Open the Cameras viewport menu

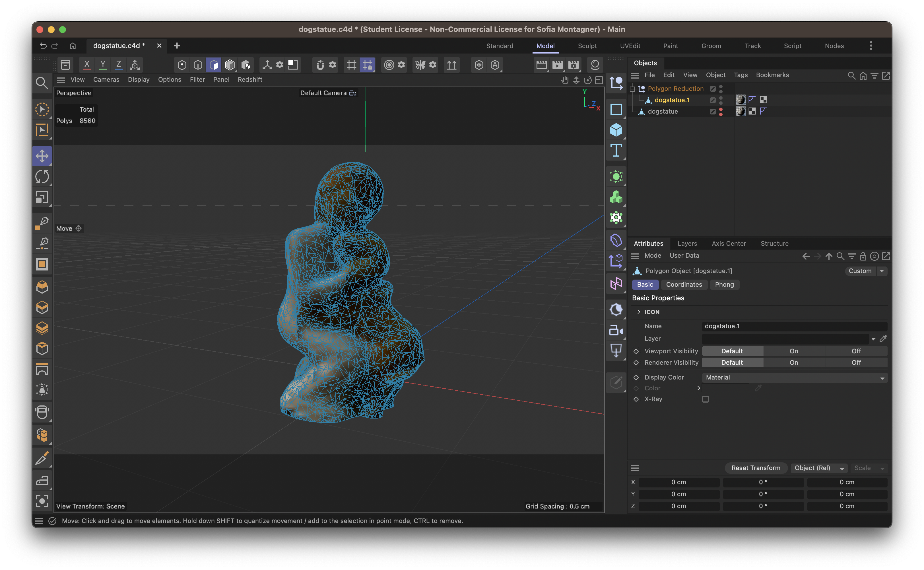[106, 79]
